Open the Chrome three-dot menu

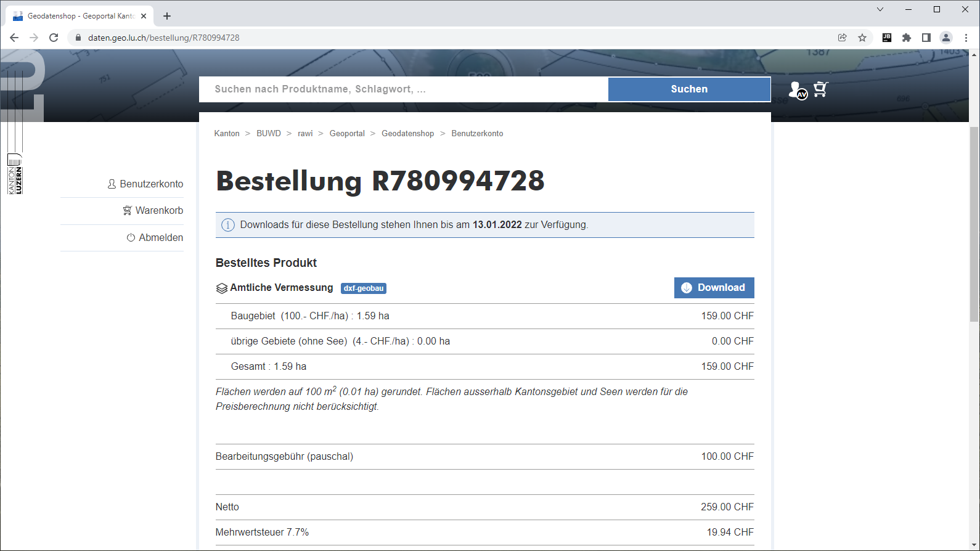click(x=966, y=38)
